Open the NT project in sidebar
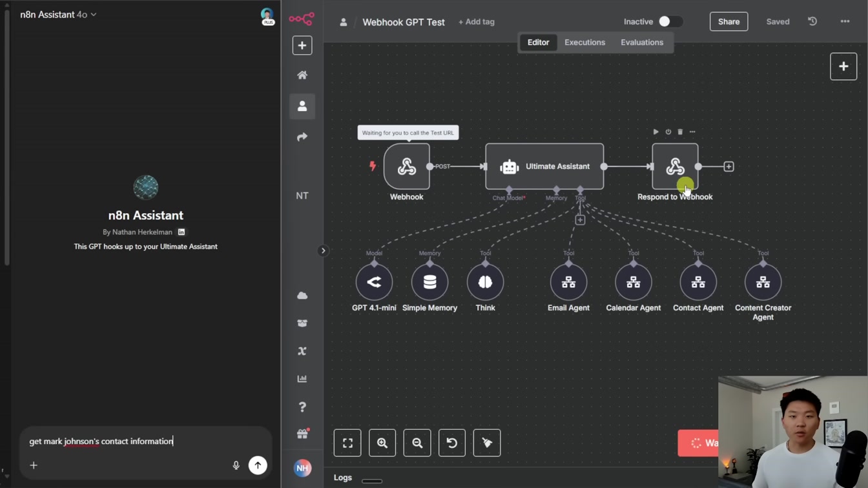This screenshot has width=868, height=488. [302, 196]
